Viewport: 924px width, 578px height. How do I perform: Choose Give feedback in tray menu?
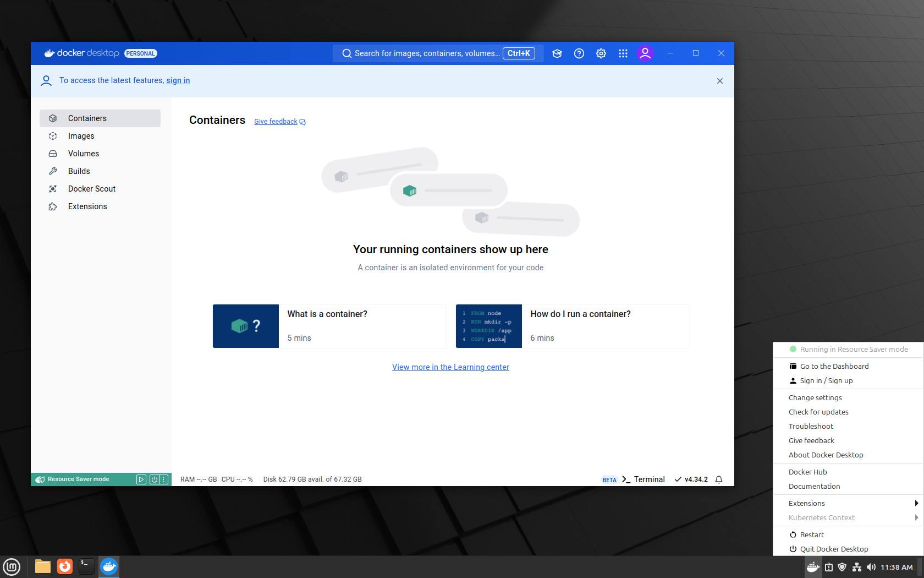tap(848, 440)
